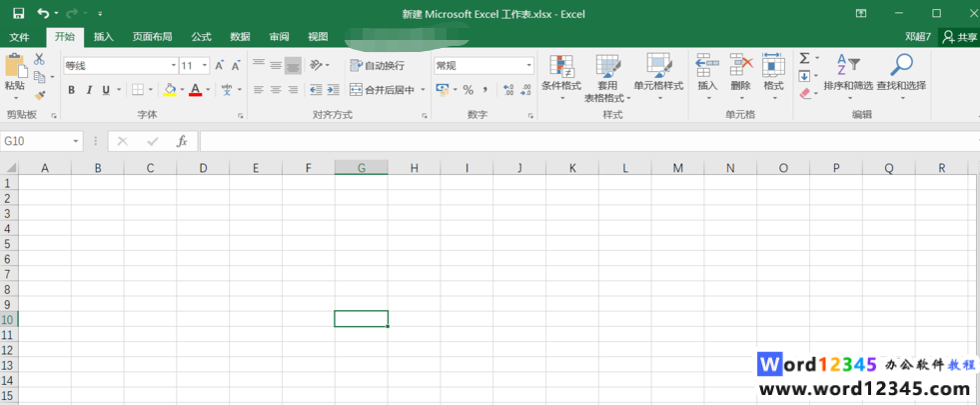Decrease font size with small A icon
Screen dimensions: 980x405
236,66
